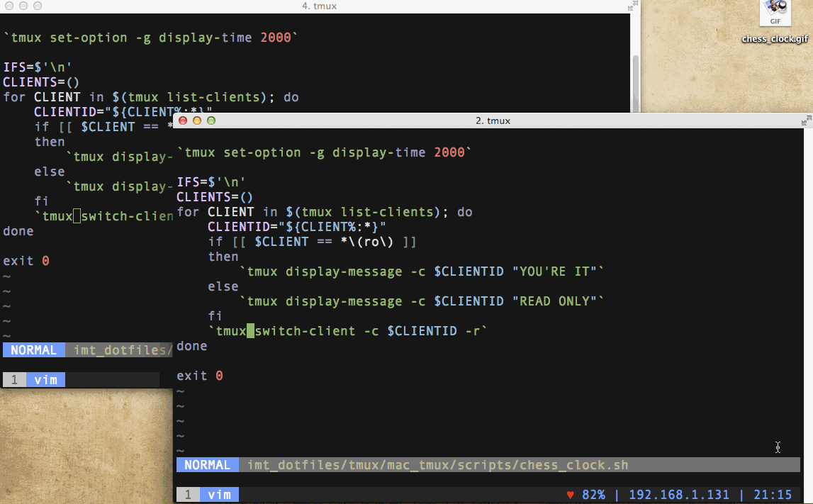Click "done" keyword in back window
This screenshot has height=504, width=813.
(18, 231)
